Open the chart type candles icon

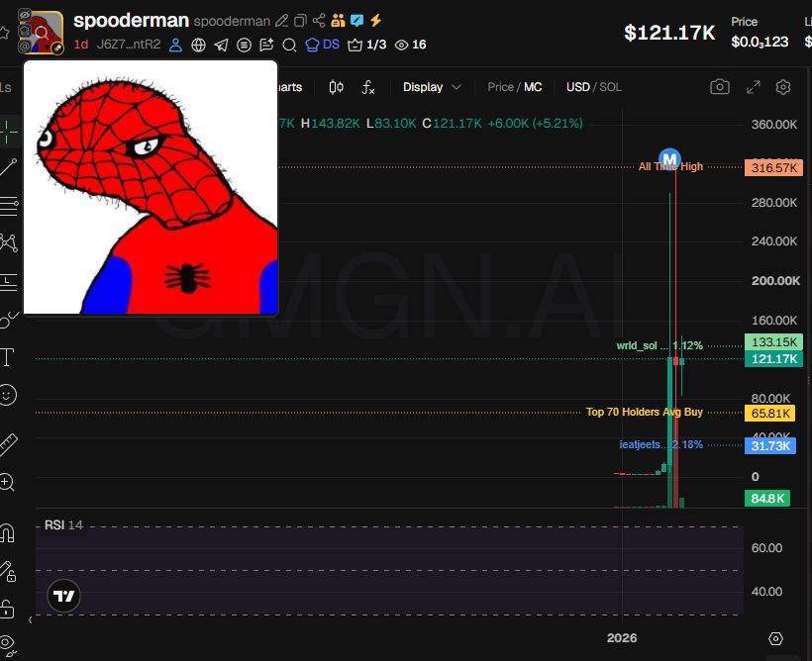point(336,87)
